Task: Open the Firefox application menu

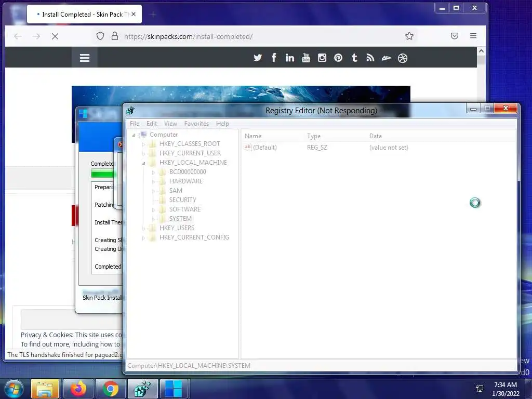Action: (473, 36)
